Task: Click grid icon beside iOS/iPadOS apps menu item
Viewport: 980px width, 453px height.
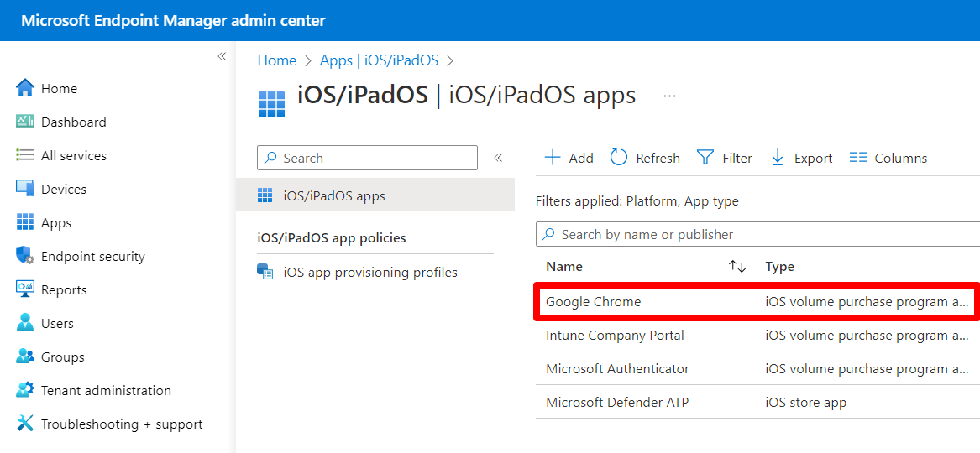Action: pyautogui.click(x=265, y=196)
